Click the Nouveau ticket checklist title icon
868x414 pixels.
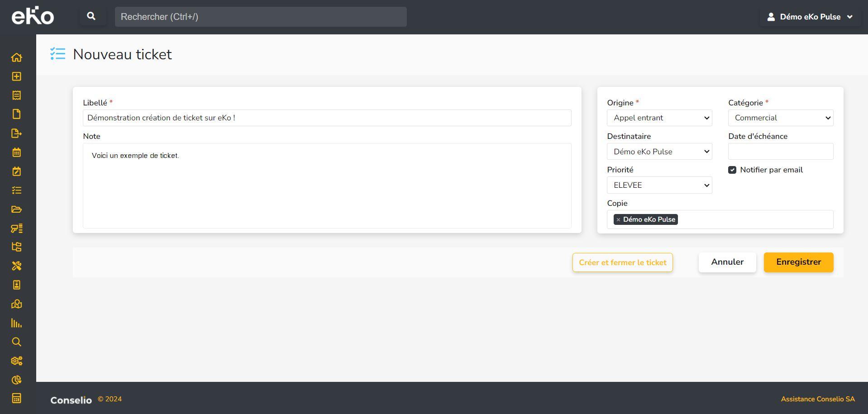58,54
